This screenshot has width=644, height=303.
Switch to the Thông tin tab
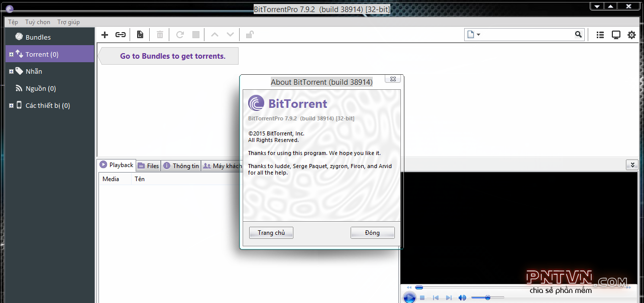[181, 166]
